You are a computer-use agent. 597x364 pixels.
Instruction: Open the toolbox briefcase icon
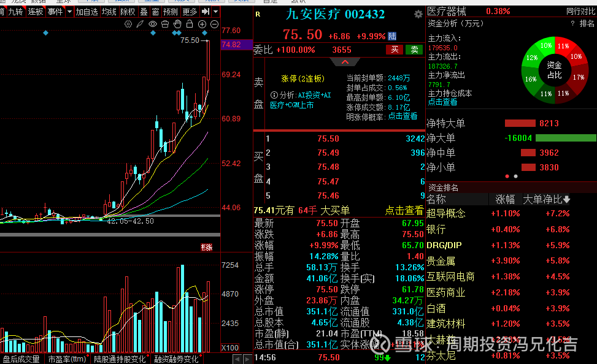tap(165, 25)
